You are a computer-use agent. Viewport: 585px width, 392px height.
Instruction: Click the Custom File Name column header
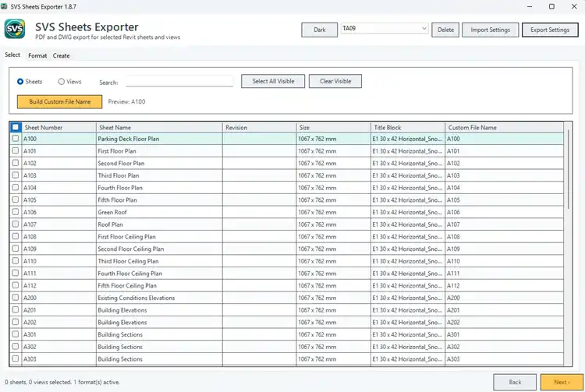pos(504,128)
